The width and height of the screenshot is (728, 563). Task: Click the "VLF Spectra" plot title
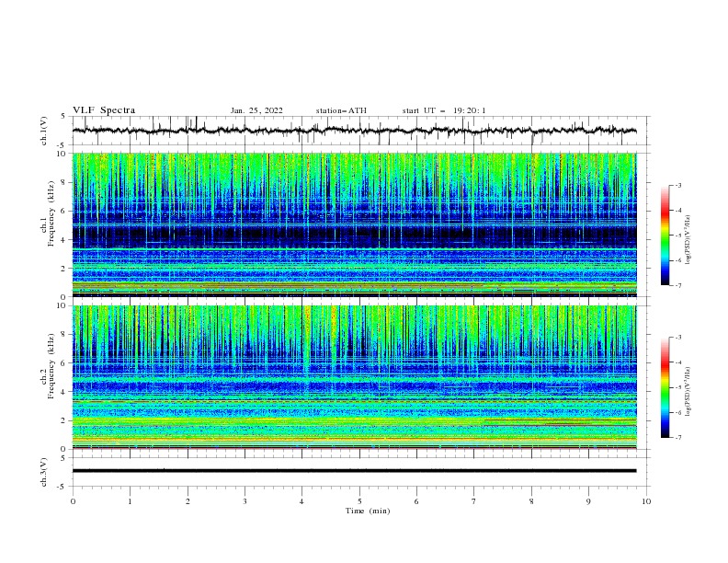104,110
